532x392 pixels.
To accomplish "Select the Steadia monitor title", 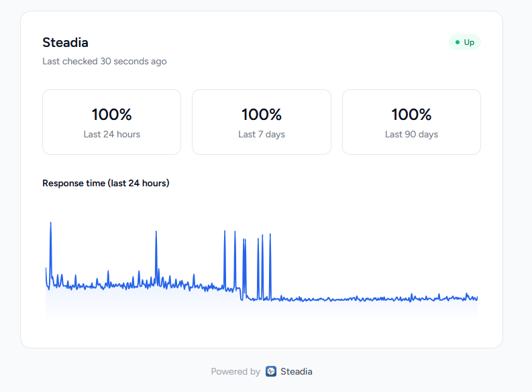I will (65, 43).
